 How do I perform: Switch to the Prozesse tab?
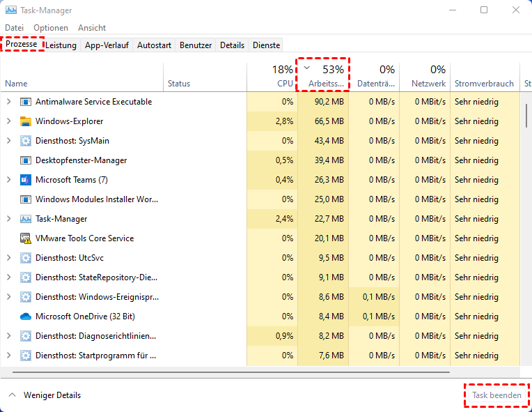[x=22, y=44]
